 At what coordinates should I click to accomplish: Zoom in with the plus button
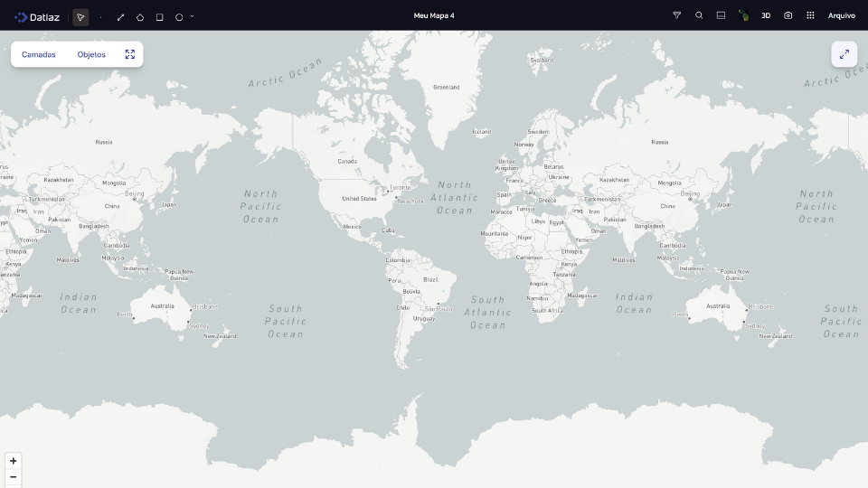(14, 461)
